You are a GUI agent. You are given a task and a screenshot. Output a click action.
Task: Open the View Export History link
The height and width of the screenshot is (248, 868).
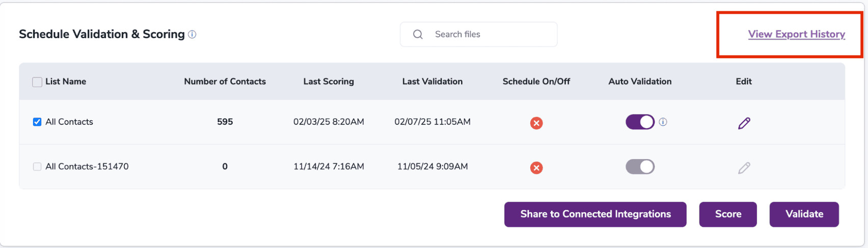click(796, 34)
